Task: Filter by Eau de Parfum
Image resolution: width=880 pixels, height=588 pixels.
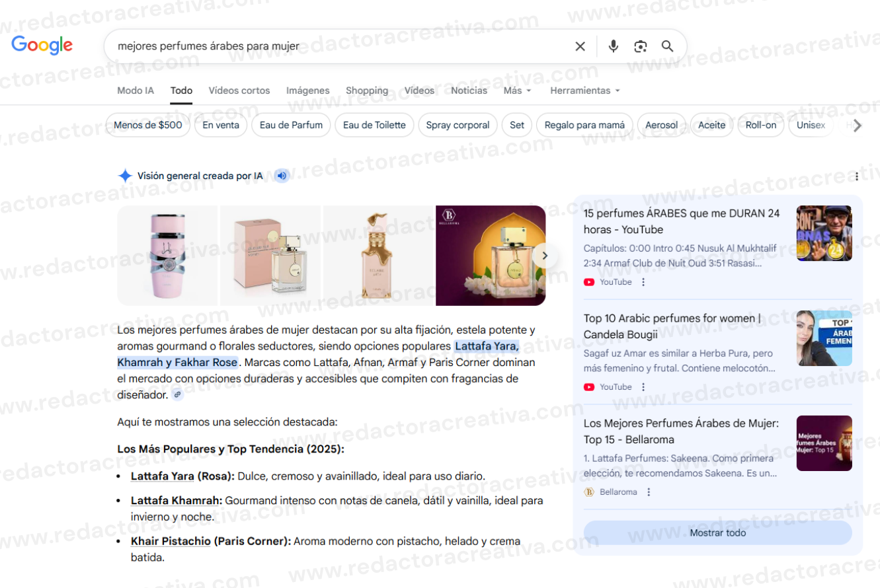Action: click(291, 125)
